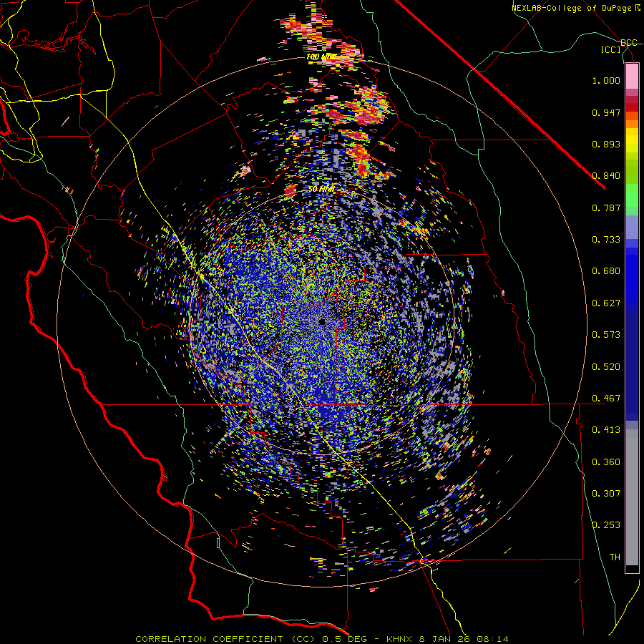Pick the pink segment of the color bar

tap(632, 77)
